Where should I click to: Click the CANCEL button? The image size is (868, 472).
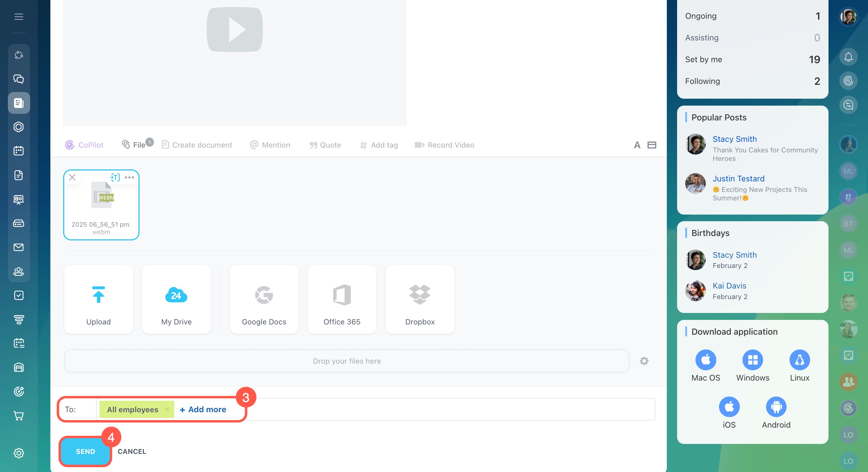pyautogui.click(x=132, y=451)
